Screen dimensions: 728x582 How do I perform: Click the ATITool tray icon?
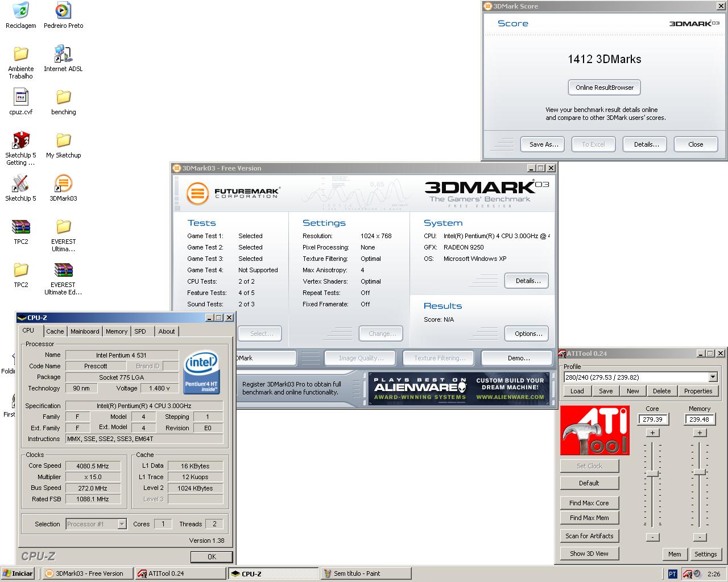point(687,573)
